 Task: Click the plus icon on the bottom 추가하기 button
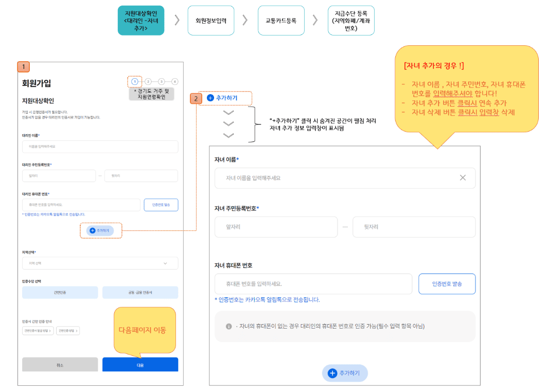click(333, 373)
